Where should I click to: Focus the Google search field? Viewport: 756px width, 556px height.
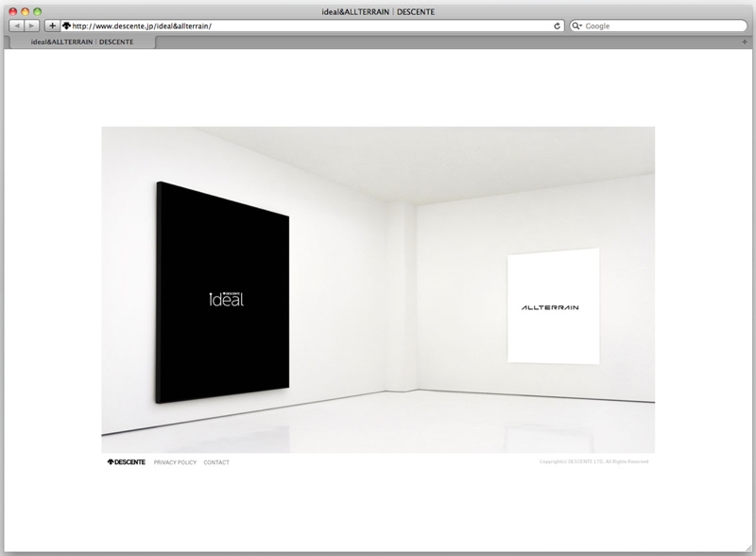(x=658, y=26)
